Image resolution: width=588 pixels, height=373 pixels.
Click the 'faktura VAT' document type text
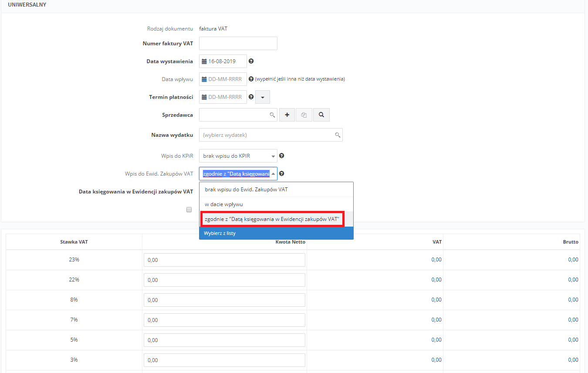(213, 29)
